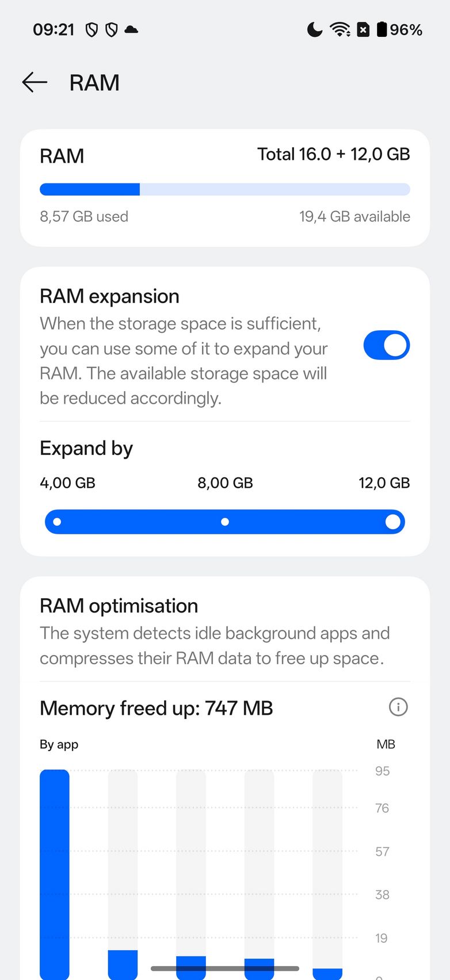The image size is (450, 980).
Task: Tap the Wi-Fi status bar icon
Action: 340,29
